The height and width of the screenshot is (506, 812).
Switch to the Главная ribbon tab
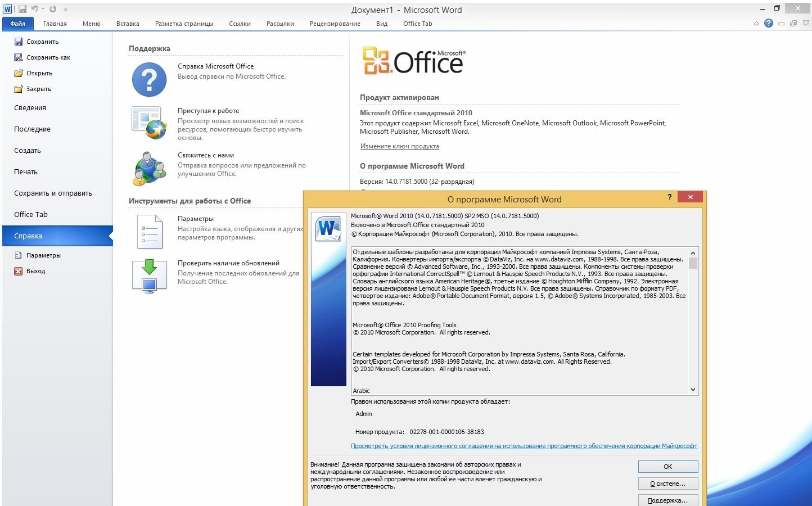click(55, 24)
